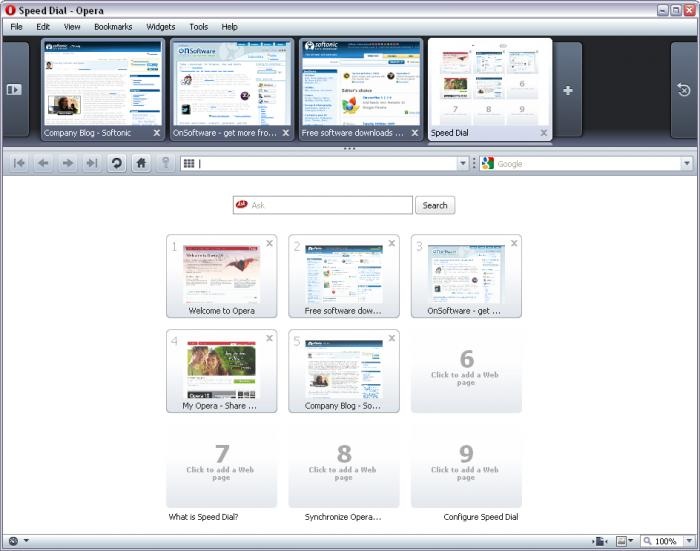Open the Synchronize Opera... link
Screen dimensions: 700x551
coord(343,517)
